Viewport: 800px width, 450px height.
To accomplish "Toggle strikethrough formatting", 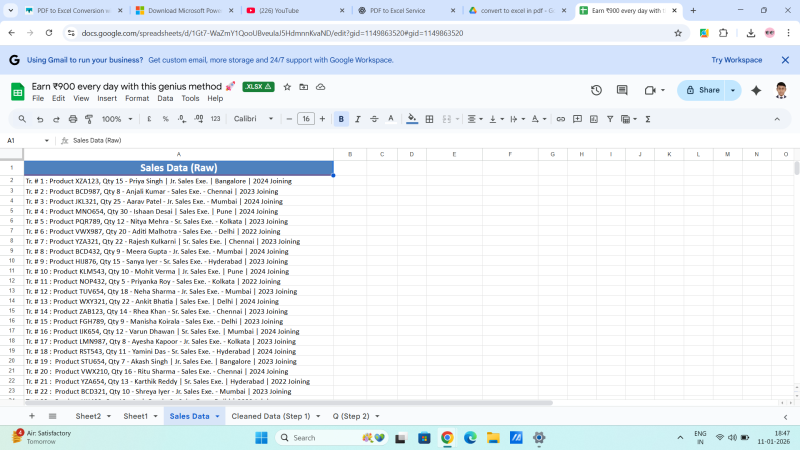I will click(x=374, y=119).
